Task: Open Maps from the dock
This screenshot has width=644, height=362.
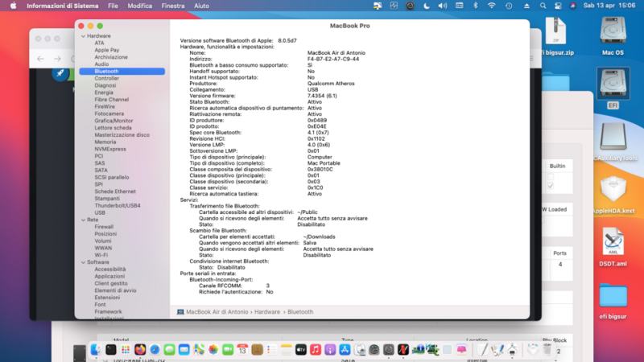Action: pos(199,349)
